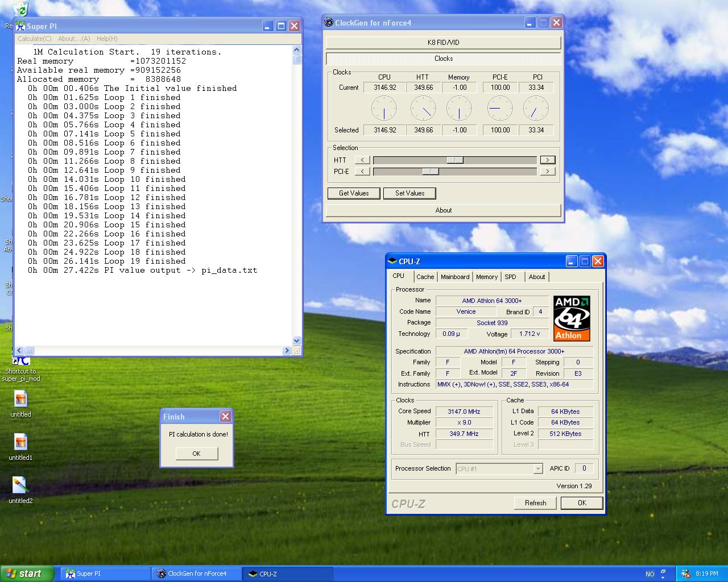Click the HTT slider left arrow
This screenshot has width=728, height=582.
point(362,160)
